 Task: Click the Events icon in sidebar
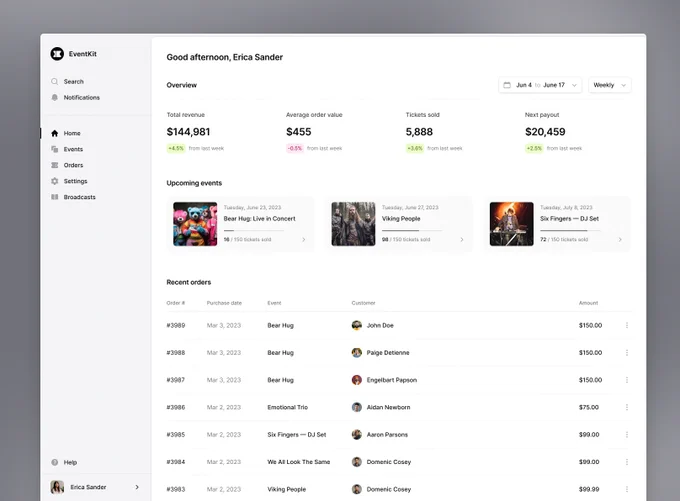[x=55, y=149]
